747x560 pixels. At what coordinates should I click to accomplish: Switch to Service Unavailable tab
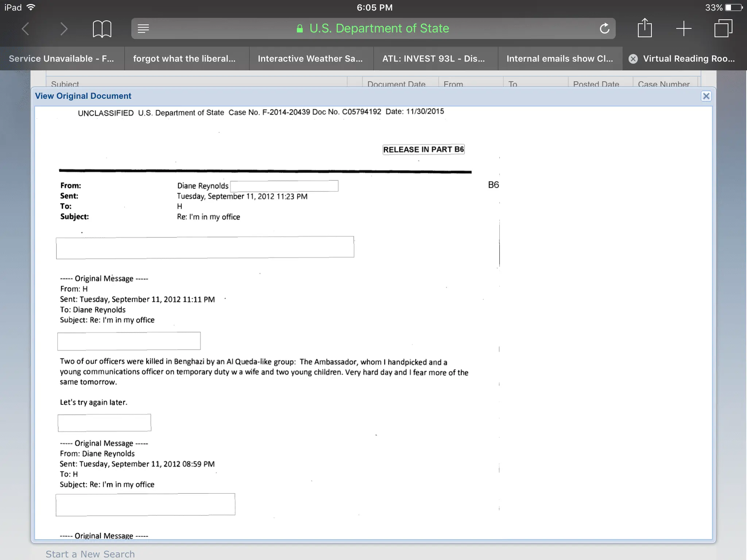[x=62, y=59]
